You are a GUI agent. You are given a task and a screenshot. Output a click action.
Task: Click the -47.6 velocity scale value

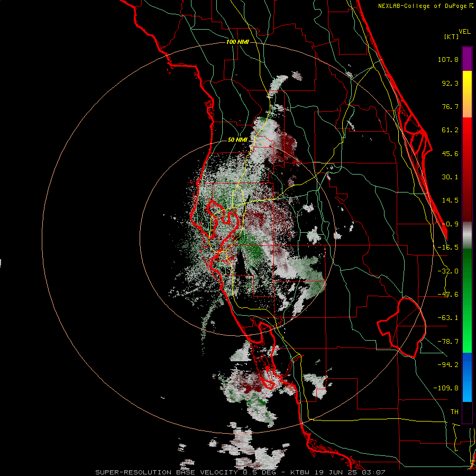click(448, 295)
